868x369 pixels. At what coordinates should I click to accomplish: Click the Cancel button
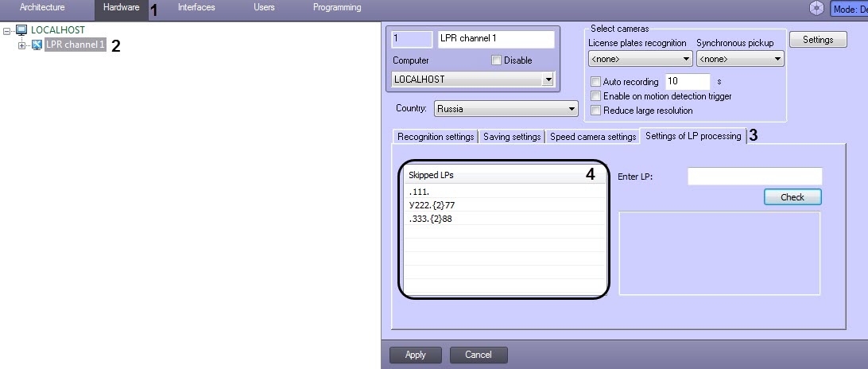pyautogui.click(x=479, y=355)
